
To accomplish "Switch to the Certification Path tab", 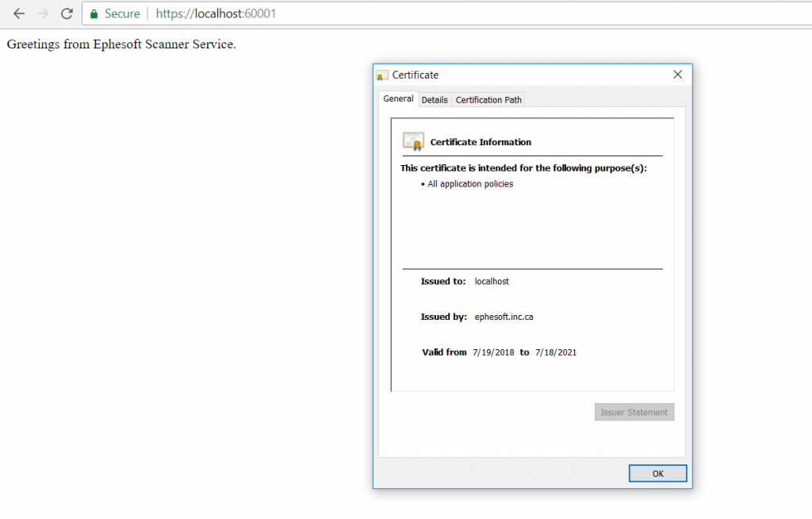I will (488, 99).
